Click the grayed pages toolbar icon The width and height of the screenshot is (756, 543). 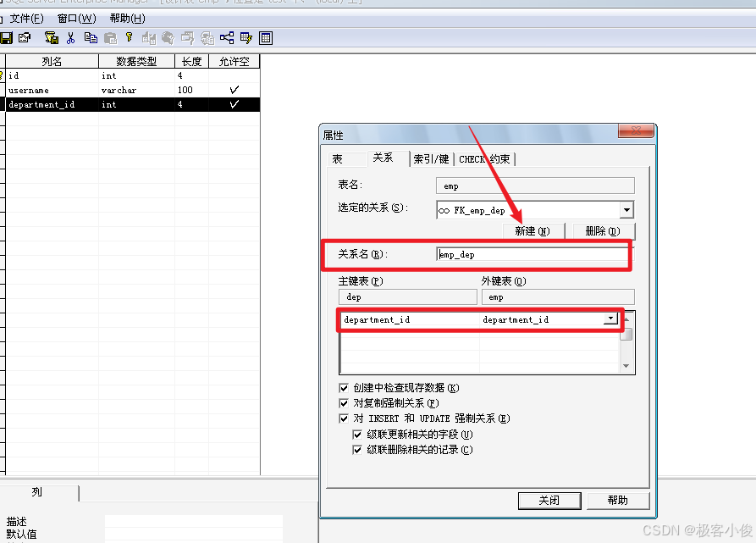(x=207, y=38)
